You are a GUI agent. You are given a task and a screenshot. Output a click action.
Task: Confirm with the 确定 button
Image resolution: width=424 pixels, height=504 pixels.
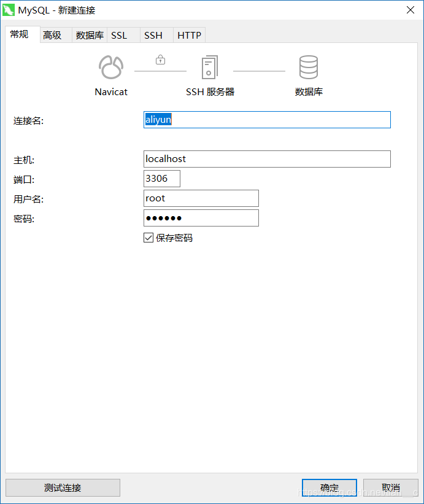[330, 487]
